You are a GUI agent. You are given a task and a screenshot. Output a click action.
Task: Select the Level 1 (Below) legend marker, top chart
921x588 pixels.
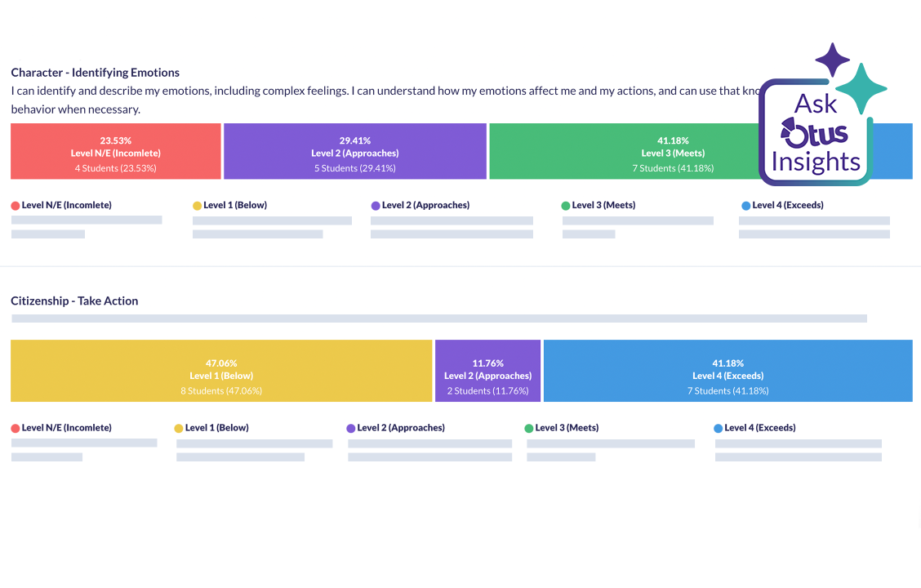pos(196,205)
